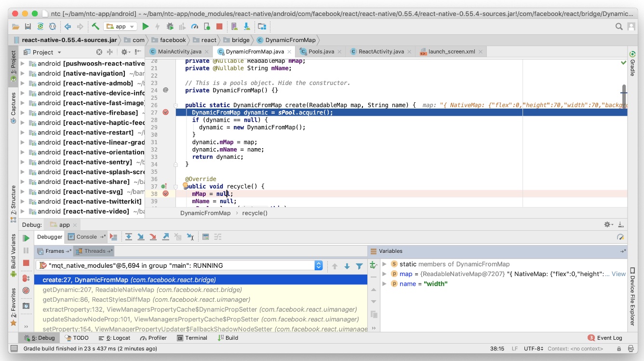This screenshot has width=644, height=361.
Task: Click the View link for map value
Action: [x=618, y=274]
